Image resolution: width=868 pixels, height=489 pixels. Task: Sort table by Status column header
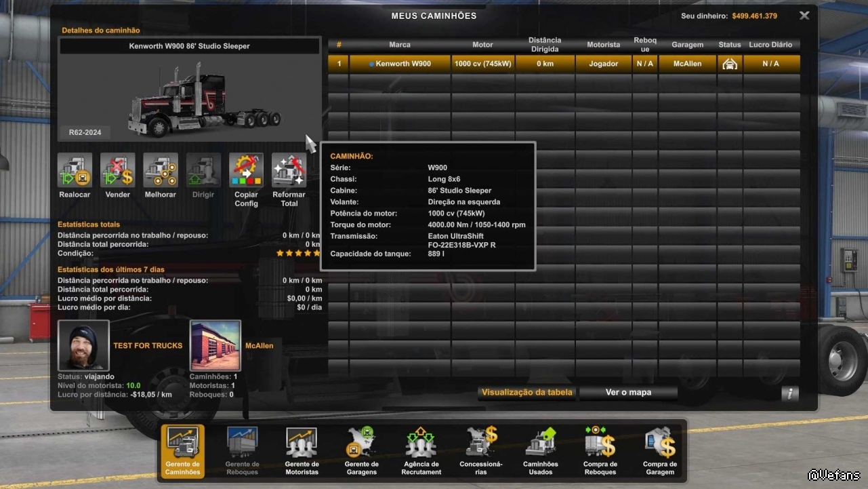tap(730, 45)
